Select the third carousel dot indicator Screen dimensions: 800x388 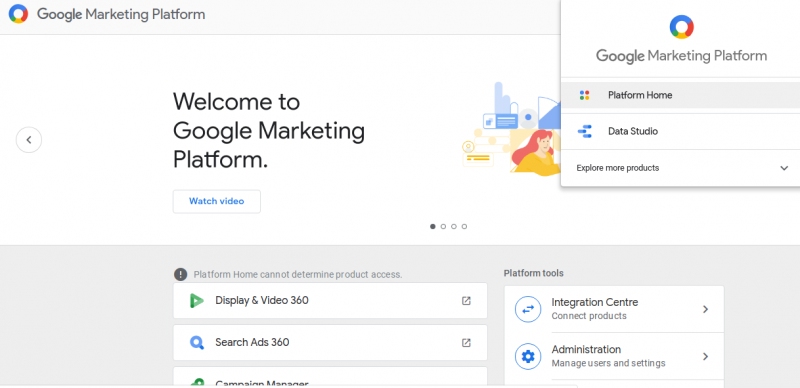(x=454, y=226)
